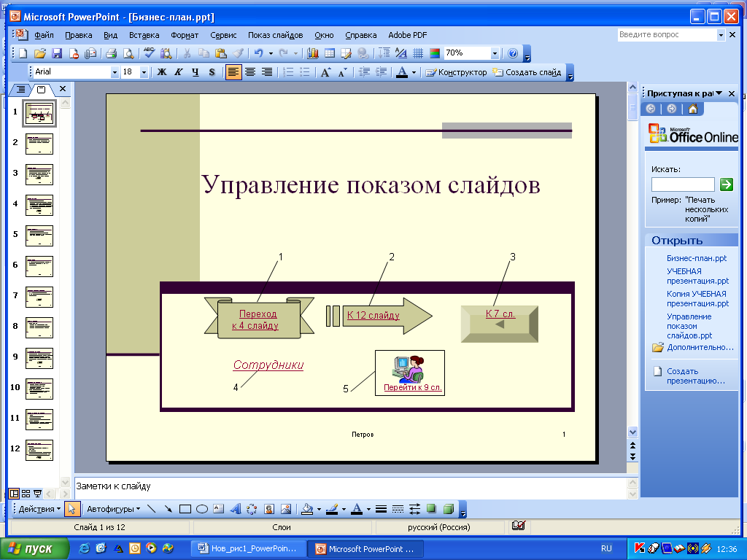Toggle italic formatting (К) button

[179, 72]
